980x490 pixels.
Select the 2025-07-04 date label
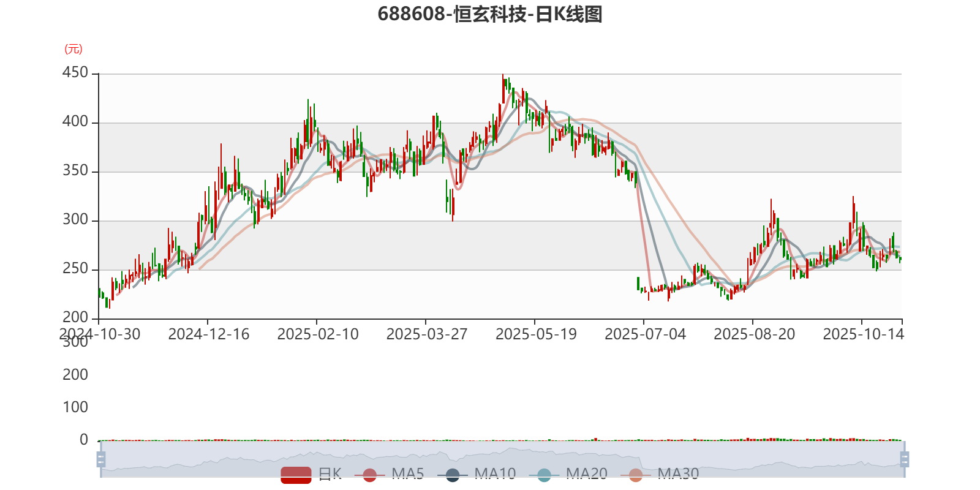click(645, 334)
